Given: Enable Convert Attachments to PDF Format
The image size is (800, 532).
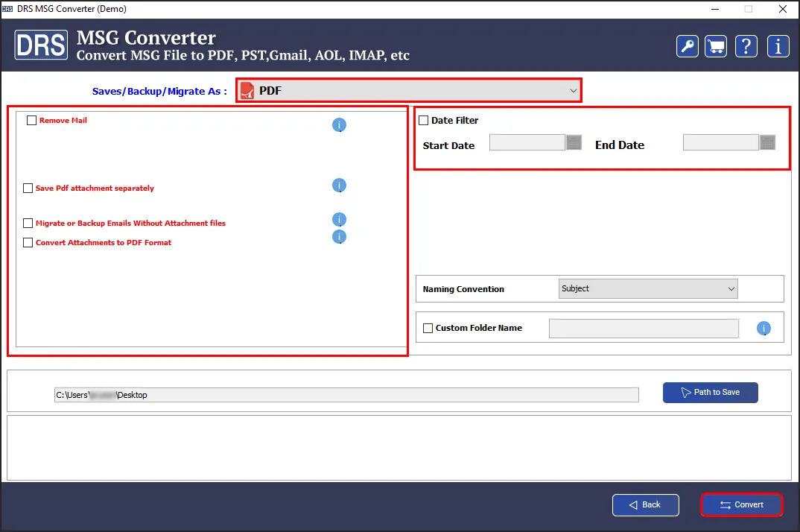Looking at the screenshot, I should point(28,242).
